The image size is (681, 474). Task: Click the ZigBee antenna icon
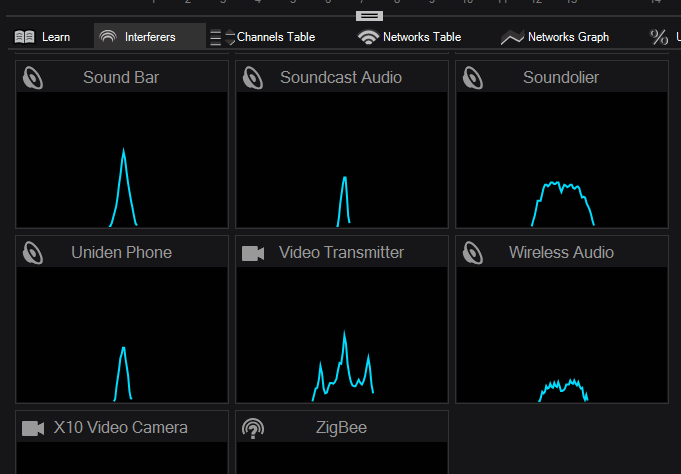coord(253,428)
